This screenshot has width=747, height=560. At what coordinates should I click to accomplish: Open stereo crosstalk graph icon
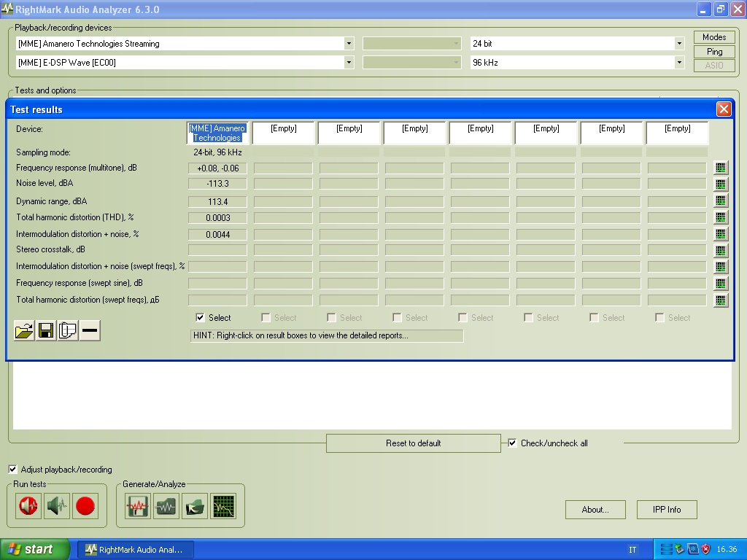pyautogui.click(x=720, y=250)
